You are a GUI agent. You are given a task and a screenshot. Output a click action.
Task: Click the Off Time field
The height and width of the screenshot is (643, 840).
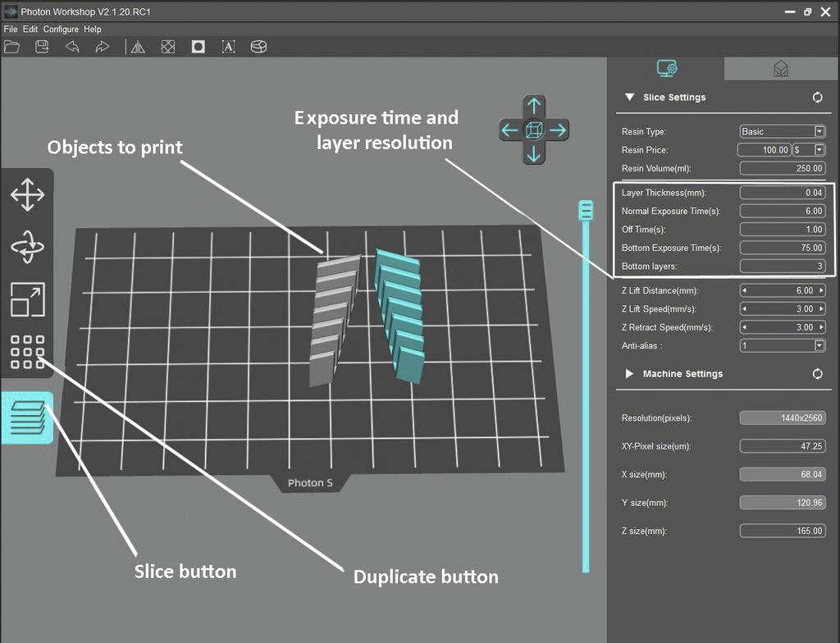[x=783, y=230]
